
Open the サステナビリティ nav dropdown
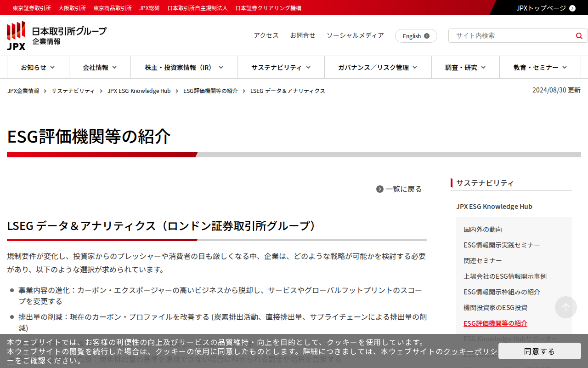[281, 67]
